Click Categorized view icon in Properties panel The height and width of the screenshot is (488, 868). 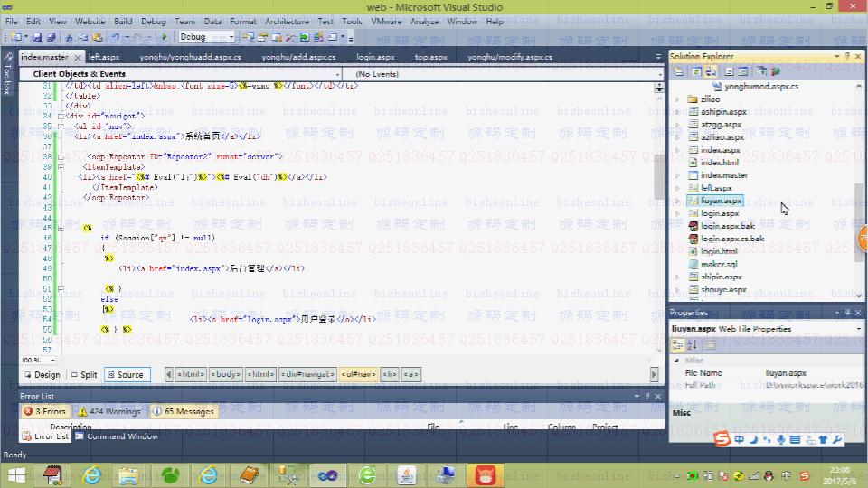(677, 345)
